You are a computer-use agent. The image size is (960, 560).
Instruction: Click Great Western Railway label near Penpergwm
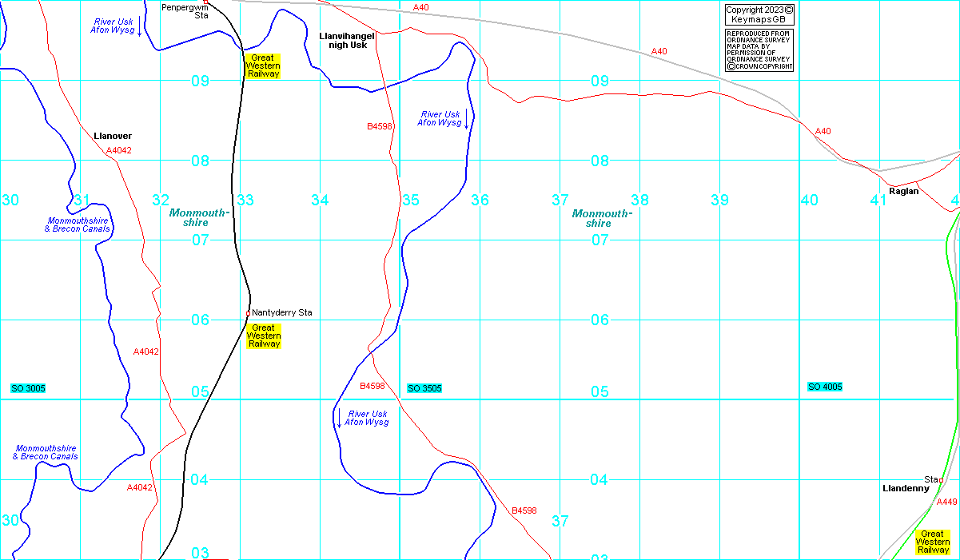point(263,66)
